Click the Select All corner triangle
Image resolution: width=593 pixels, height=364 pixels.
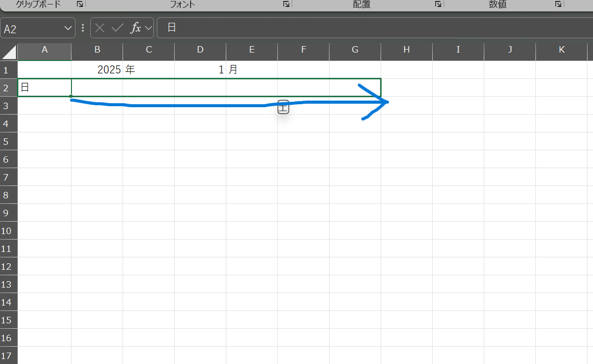(9, 52)
